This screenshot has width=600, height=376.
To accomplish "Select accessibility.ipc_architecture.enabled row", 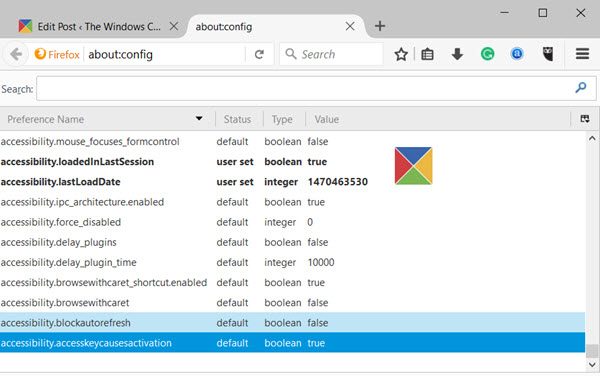I will 292,202.
